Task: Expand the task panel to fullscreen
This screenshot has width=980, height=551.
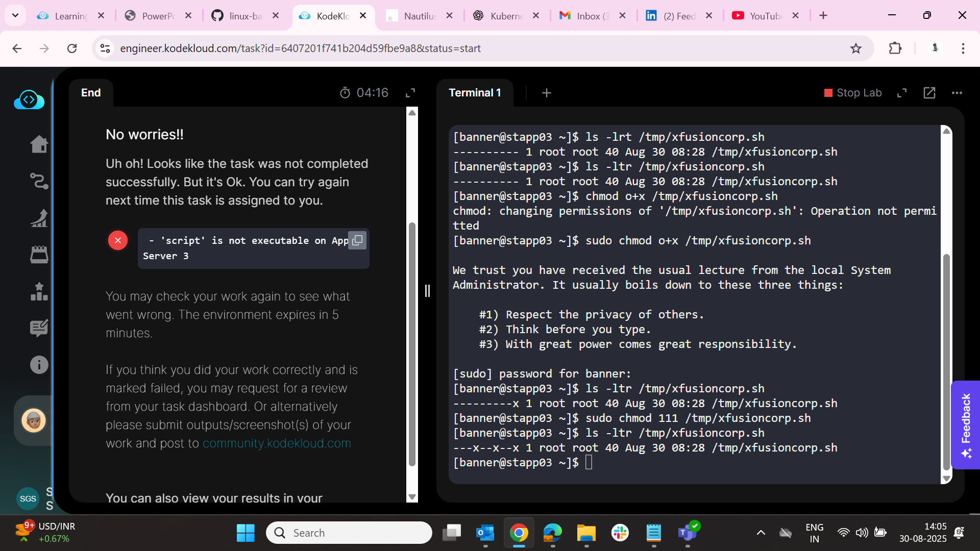Action: (x=410, y=93)
